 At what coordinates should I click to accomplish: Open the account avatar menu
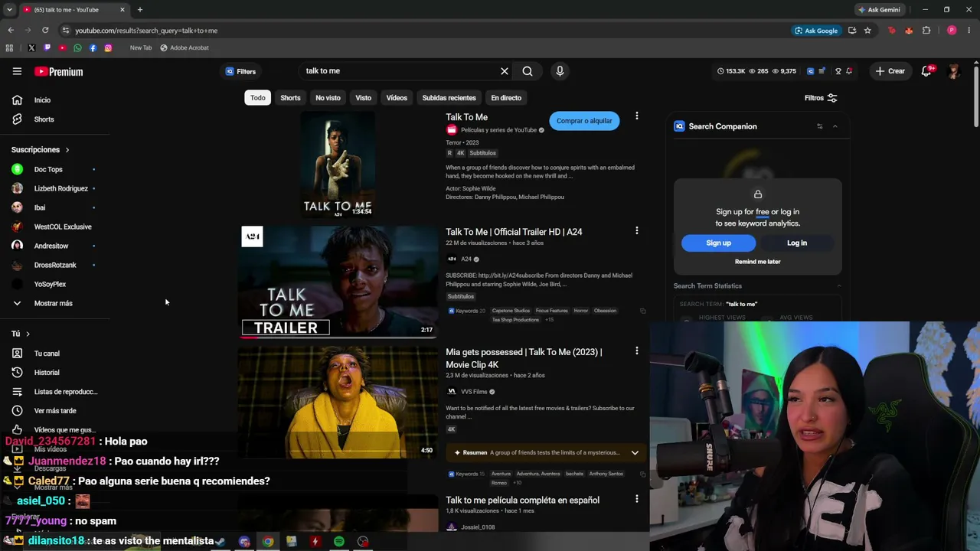point(953,71)
